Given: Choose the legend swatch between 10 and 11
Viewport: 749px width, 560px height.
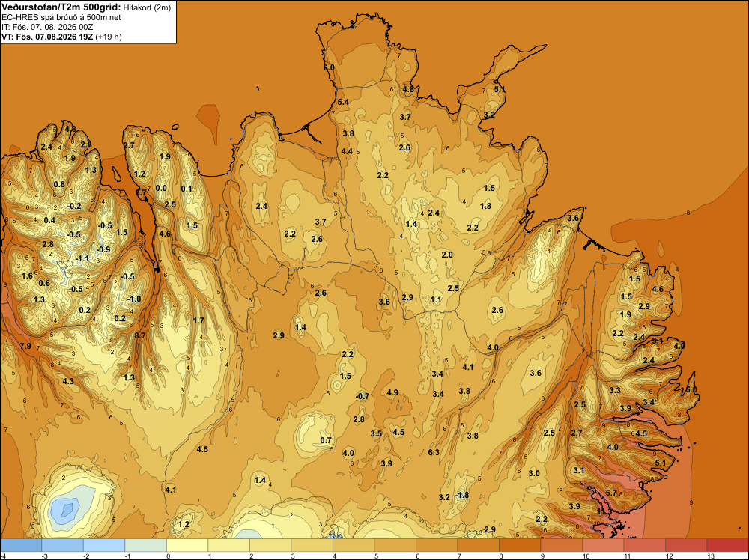Looking at the screenshot, I should tap(603, 545).
